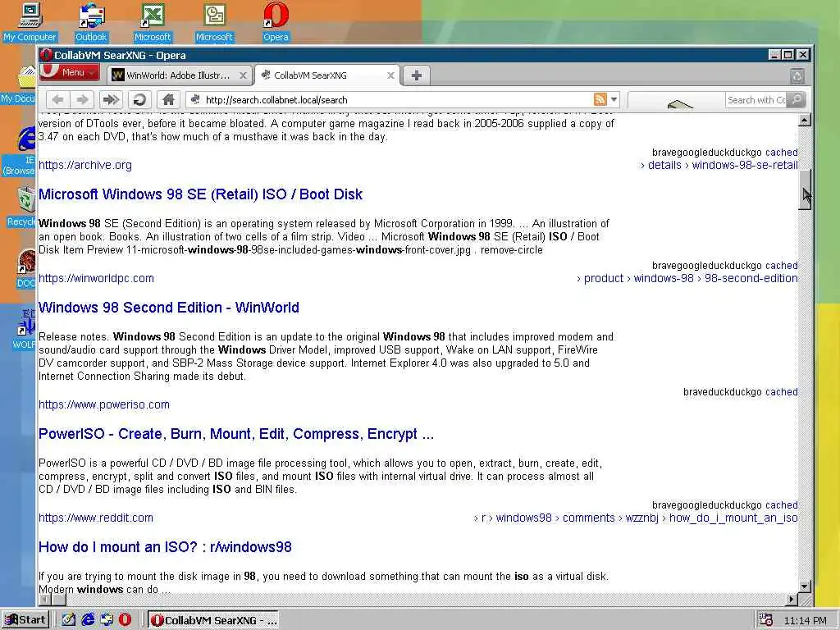Screen dimensions: 840x630
Task: Click the vertical scrollbar down arrow
Action: click(804, 586)
